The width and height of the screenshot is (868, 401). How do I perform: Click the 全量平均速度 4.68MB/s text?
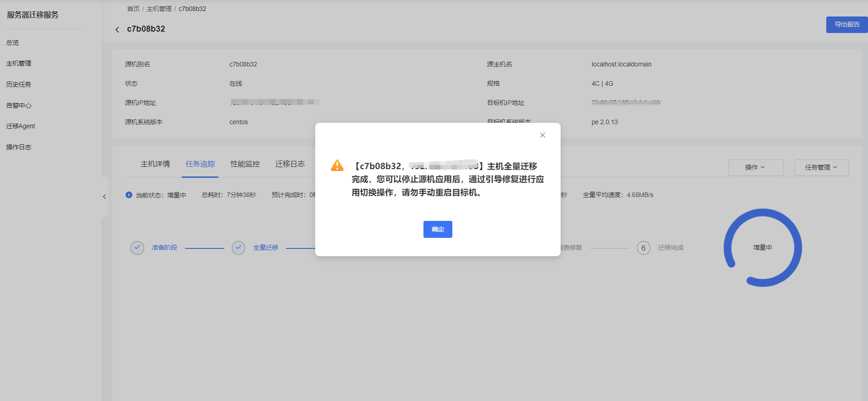618,195
